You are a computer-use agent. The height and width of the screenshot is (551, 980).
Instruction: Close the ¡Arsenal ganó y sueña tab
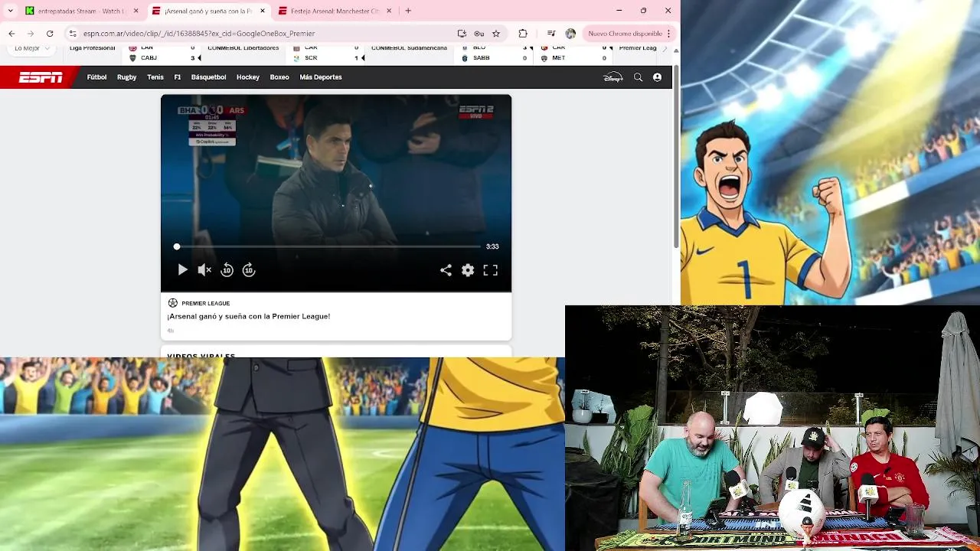(x=263, y=11)
